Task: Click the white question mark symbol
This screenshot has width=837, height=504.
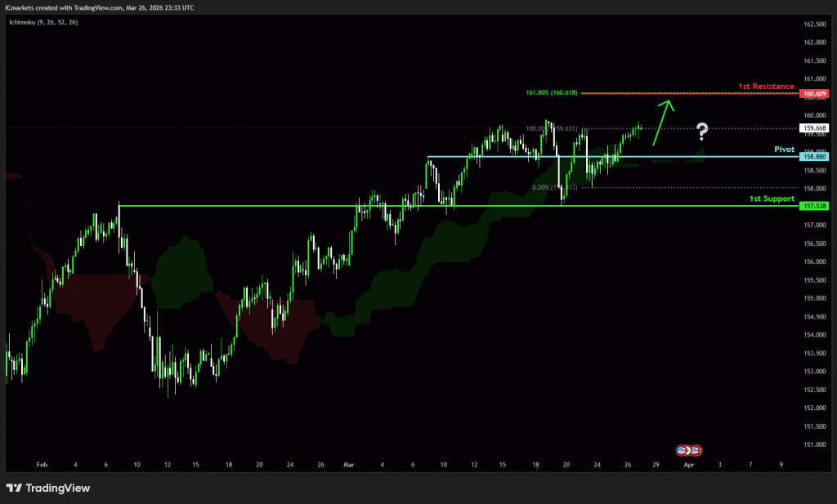Action: tap(701, 130)
